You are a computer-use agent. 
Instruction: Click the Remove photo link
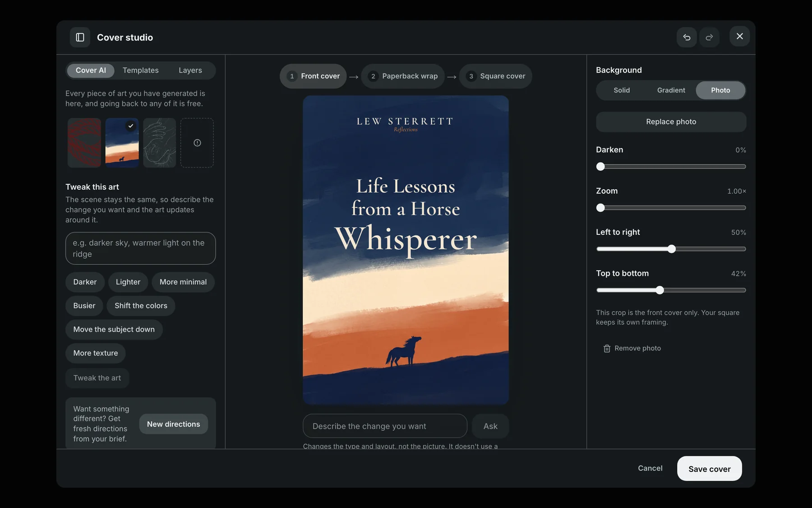pos(632,349)
